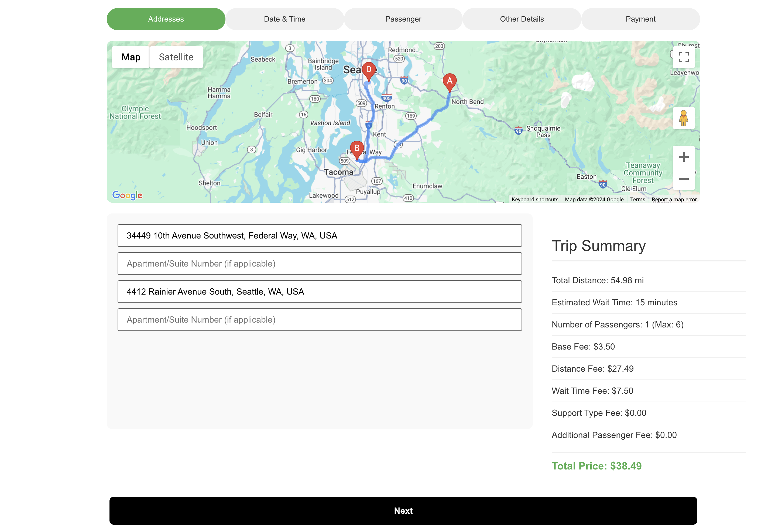
Task: Zoom out on the map
Action: [x=683, y=179]
